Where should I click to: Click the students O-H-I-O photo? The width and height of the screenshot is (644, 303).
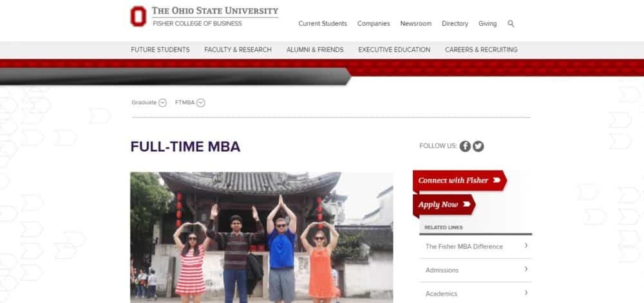click(x=261, y=237)
